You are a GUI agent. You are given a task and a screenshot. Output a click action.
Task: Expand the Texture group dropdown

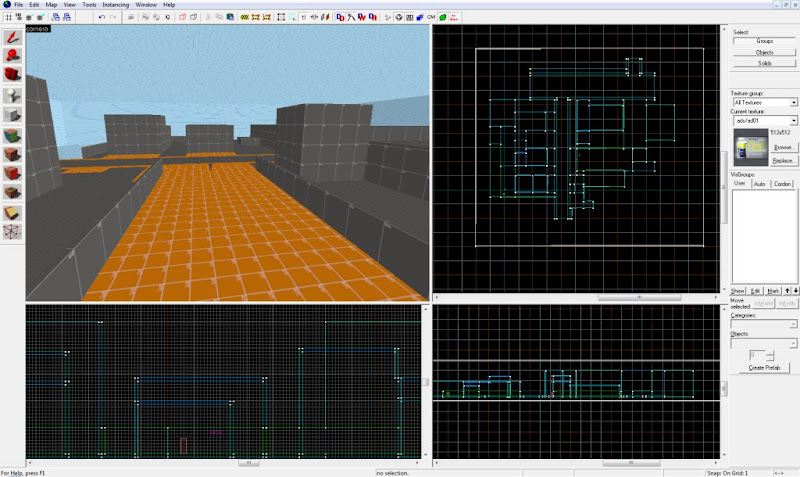(793, 103)
